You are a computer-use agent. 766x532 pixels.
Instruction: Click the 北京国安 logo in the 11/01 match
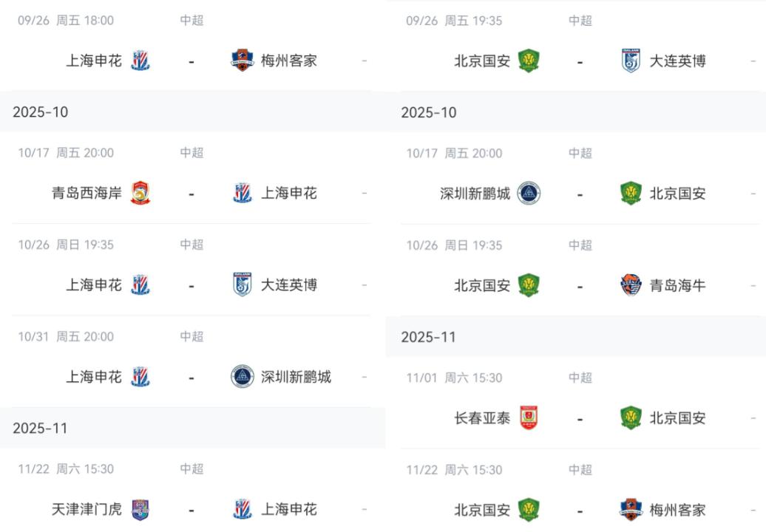(631, 418)
